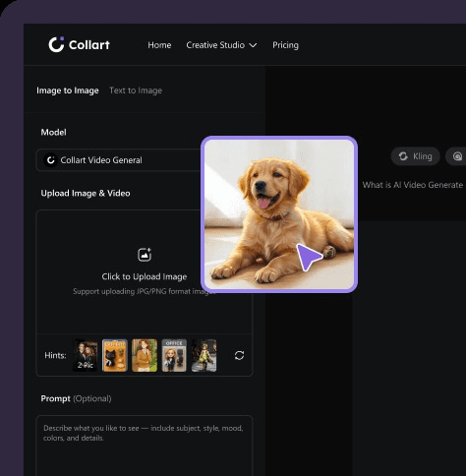Click the partially visible spiral model chip

pyautogui.click(x=456, y=156)
